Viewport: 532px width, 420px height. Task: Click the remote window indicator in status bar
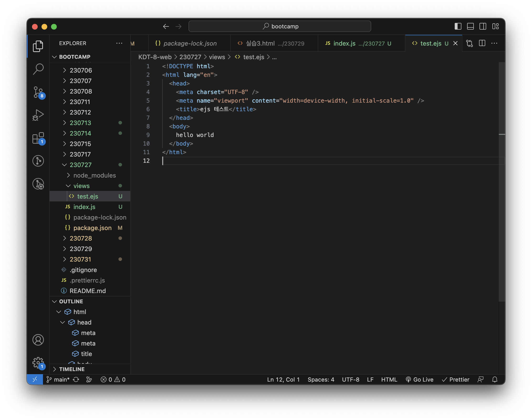35,379
